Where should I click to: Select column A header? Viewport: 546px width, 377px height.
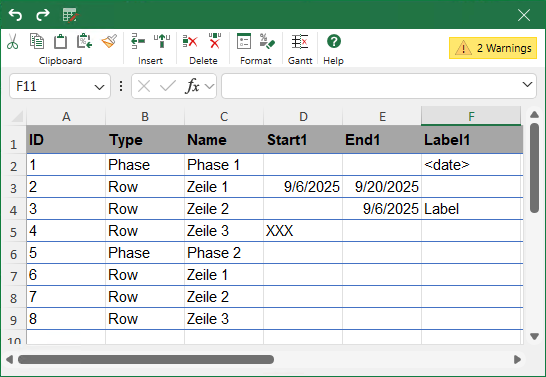(66, 117)
